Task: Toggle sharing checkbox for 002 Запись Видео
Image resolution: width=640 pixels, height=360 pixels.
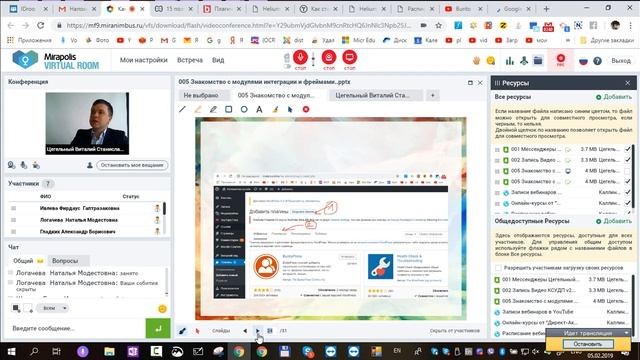Action: click(628, 160)
